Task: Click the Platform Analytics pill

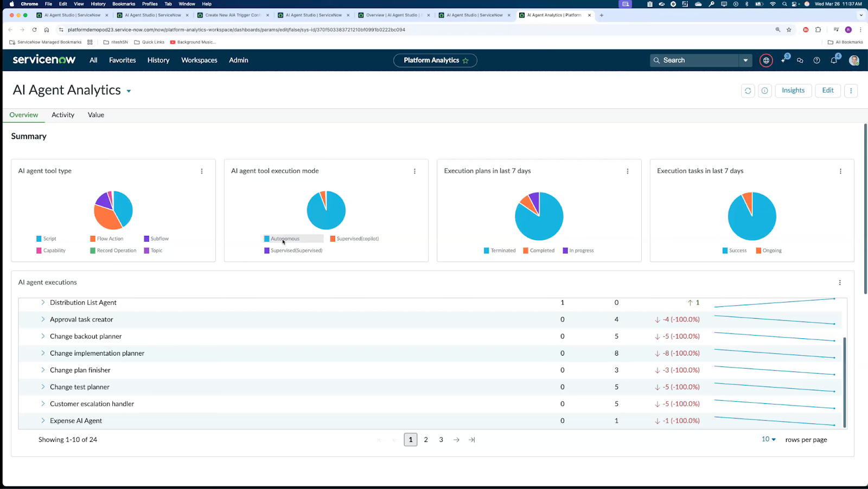Action: click(435, 60)
